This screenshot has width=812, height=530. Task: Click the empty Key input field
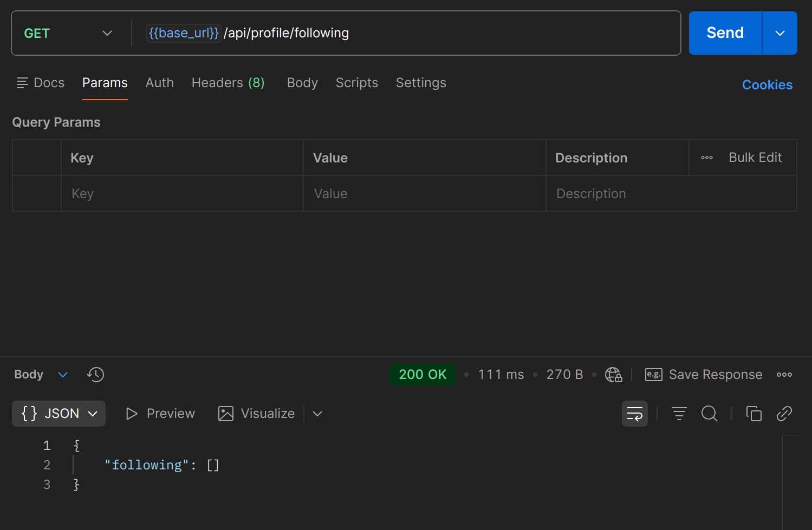point(182,194)
